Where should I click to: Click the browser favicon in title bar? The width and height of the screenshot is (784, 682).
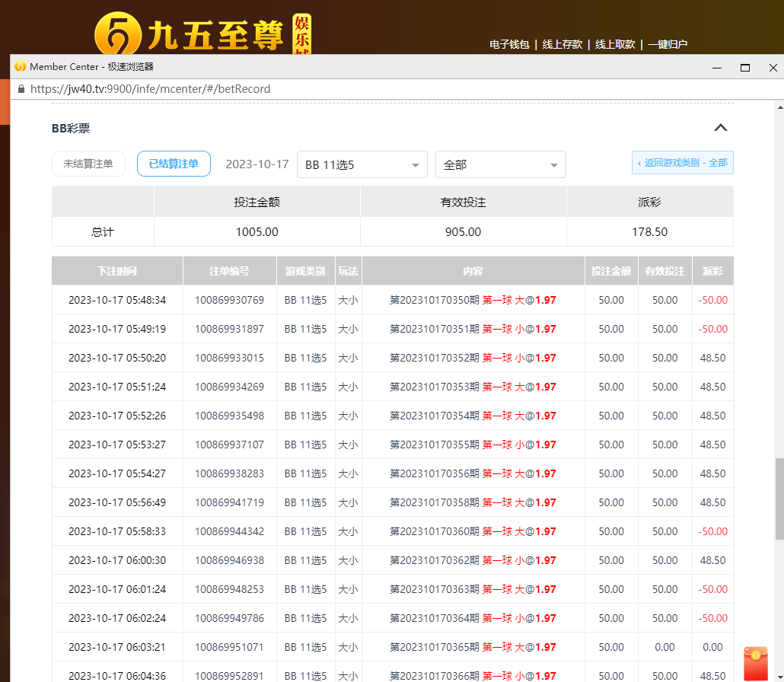click(20, 67)
